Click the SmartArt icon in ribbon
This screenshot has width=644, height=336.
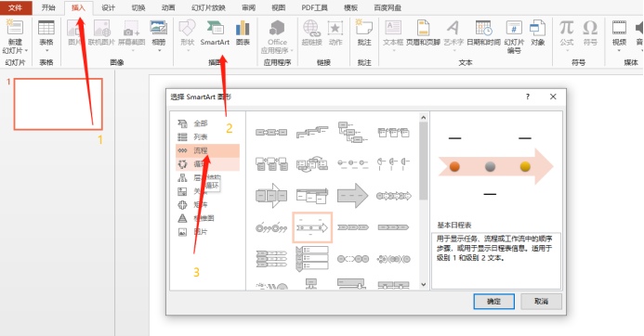click(215, 28)
